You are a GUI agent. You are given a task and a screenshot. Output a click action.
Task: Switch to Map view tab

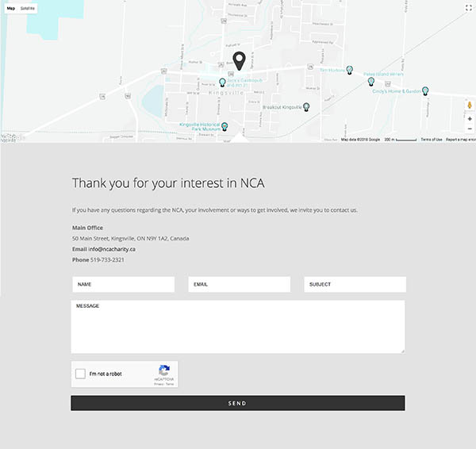pos(10,8)
